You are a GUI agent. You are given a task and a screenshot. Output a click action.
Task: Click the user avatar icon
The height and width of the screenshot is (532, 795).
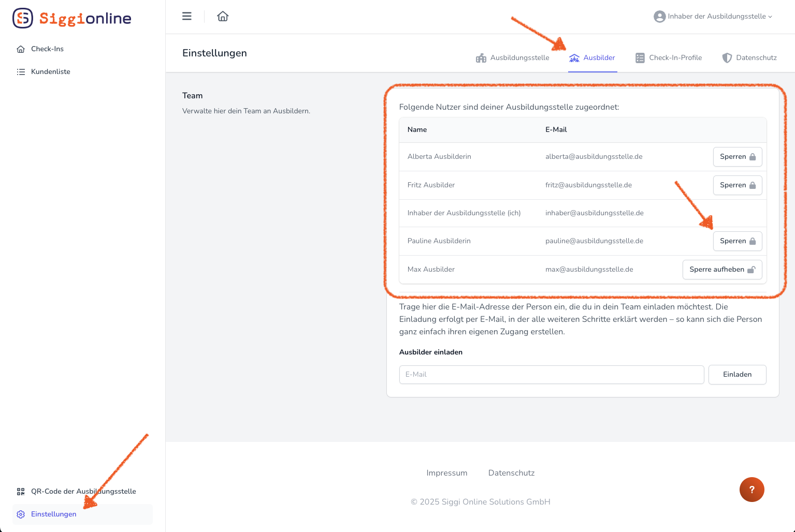(659, 17)
